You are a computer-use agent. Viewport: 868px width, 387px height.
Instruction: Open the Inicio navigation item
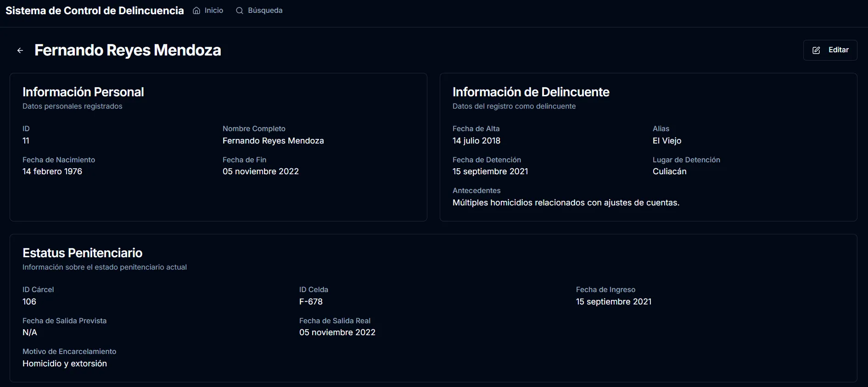point(208,11)
